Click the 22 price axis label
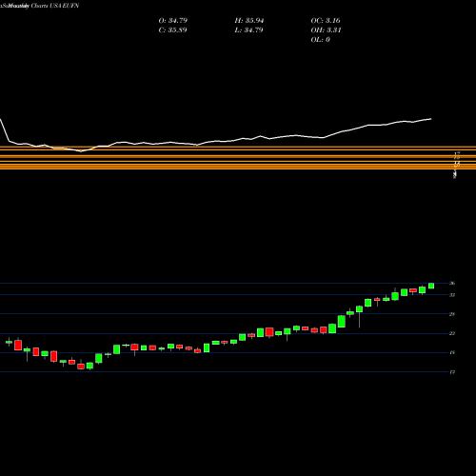The height and width of the screenshot is (476, 476). pyautogui.click(x=452, y=333)
